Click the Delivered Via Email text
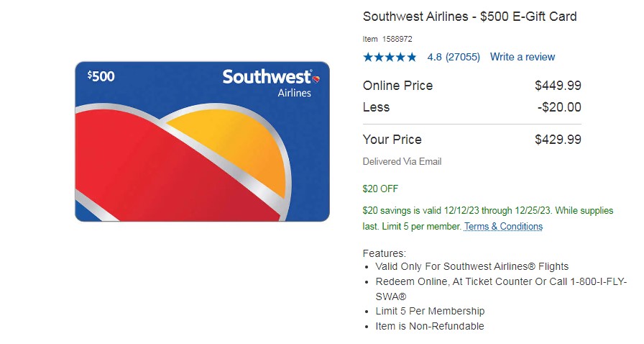 [x=402, y=162]
